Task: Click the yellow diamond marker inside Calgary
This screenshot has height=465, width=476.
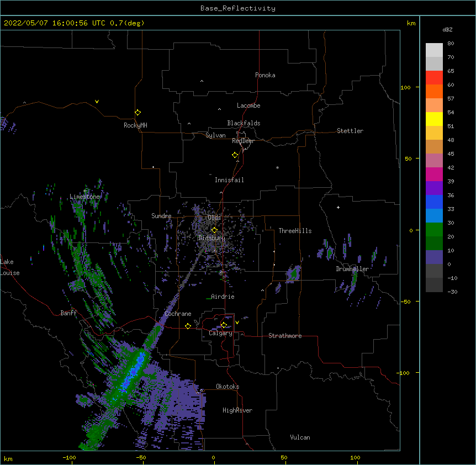Action: [x=224, y=325]
